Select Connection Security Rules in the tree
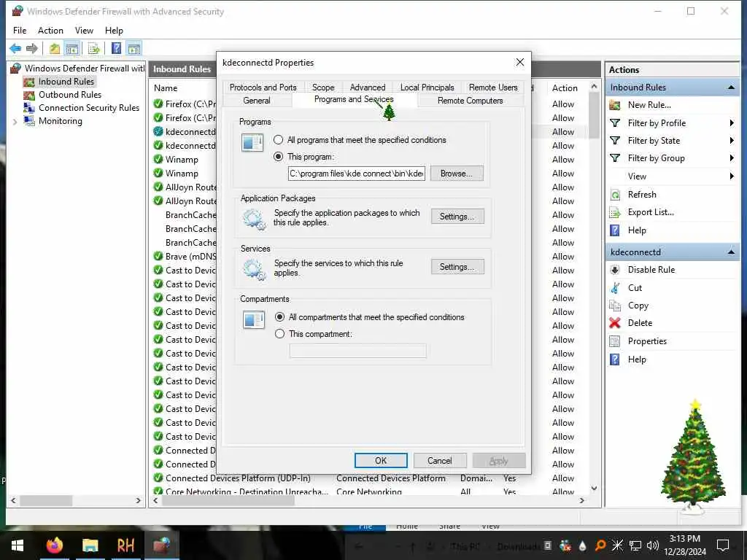Image resolution: width=747 pixels, height=560 pixels. click(x=88, y=108)
